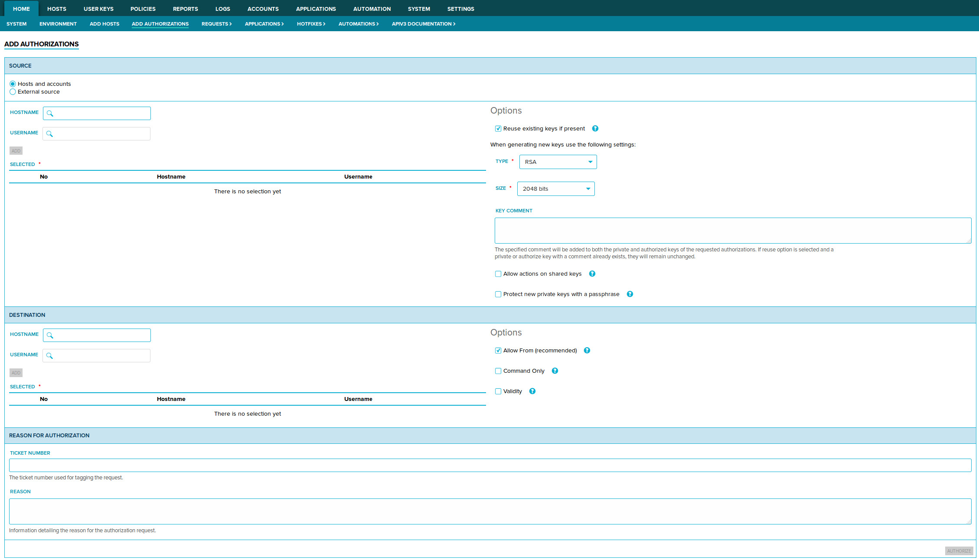979x560 pixels.
Task: Click search icon in source Hostname field
Action: click(x=50, y=114)
